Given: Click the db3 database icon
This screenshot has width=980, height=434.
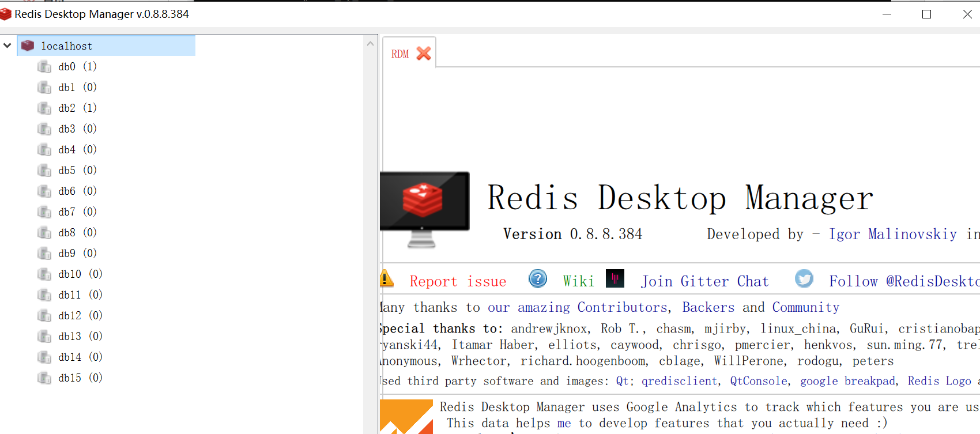Looking at the screenshot, I should coord(44,129).
